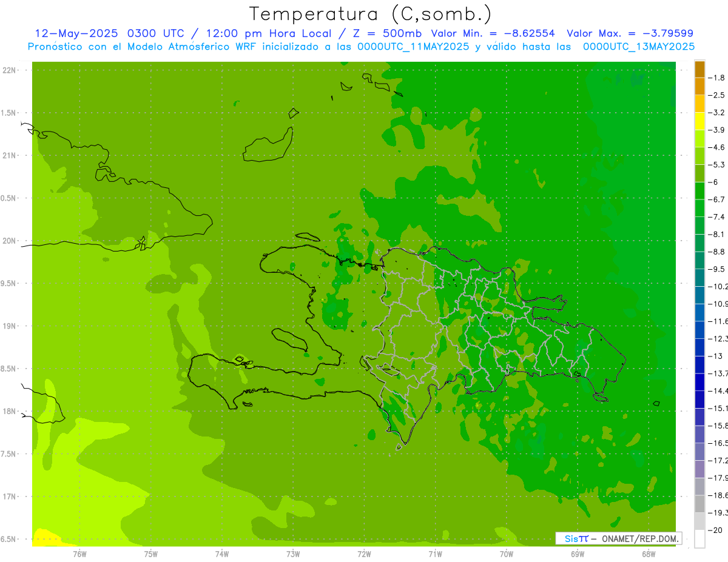
Task: Click the dark orange top colorbar swatch
Action: point(699,70)
